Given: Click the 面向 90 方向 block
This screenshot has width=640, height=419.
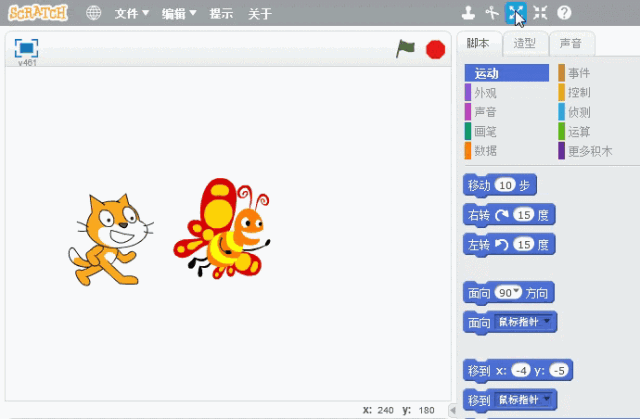Looking at the screenshot, I should click(x=509, y=293).
